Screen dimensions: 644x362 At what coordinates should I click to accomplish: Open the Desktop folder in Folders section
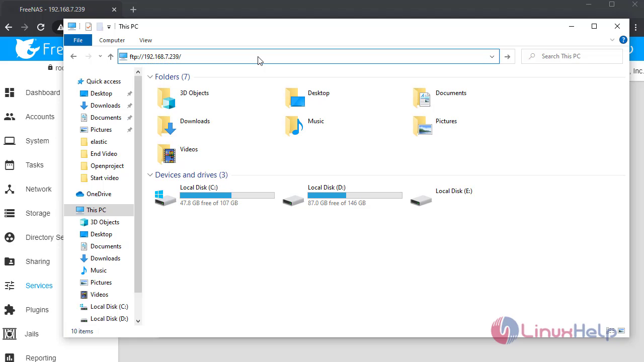tap(295, 98)
